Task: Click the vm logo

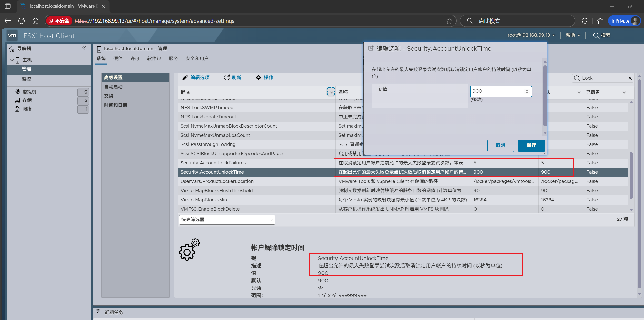Action: pos(12,35)
